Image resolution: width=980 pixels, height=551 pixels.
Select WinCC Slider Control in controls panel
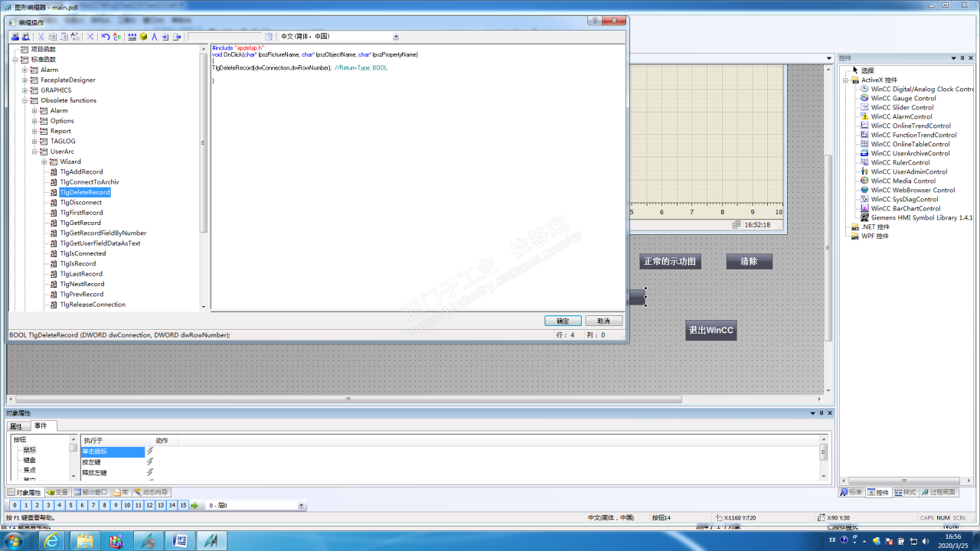[902, 107]
